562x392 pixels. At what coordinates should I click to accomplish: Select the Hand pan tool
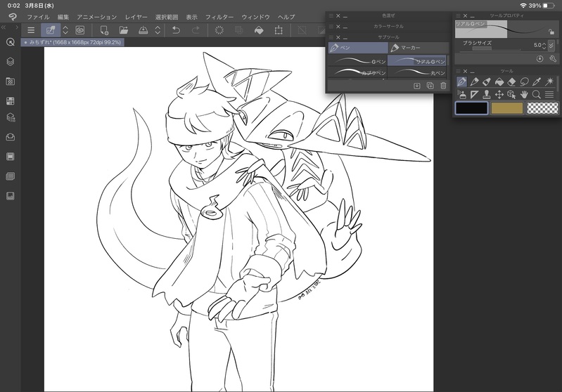(x=524, y=95)
